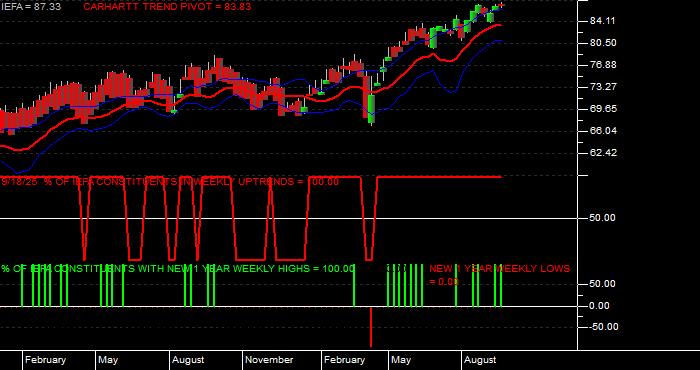Click the first May date marker
Screen dimensions: 700x370
108,360
